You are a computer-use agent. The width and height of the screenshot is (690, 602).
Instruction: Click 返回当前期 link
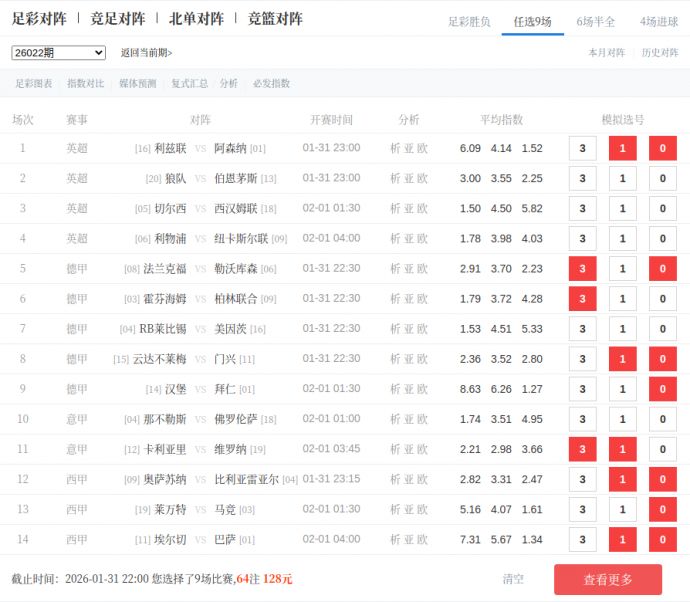pos(146,53)
